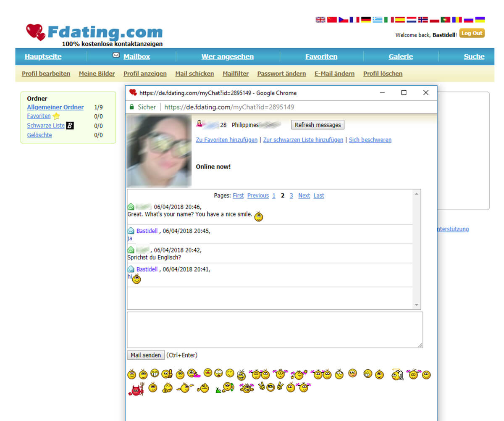Screen dimensions: 504x421
Task: Go to Wer angesehen tab
Action: coord(228,57)
